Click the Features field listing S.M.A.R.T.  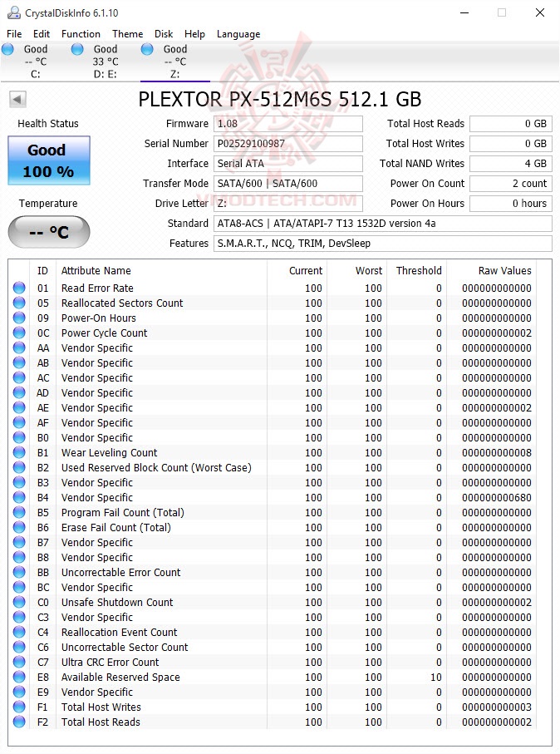tap(383, 244)
